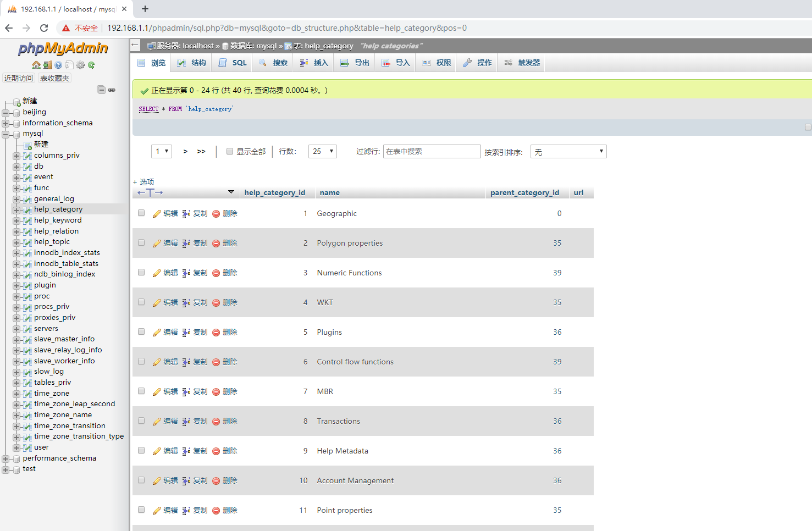Open phpMyAdmin documentation help icon
Screen dimensions: 812x531
58,65
